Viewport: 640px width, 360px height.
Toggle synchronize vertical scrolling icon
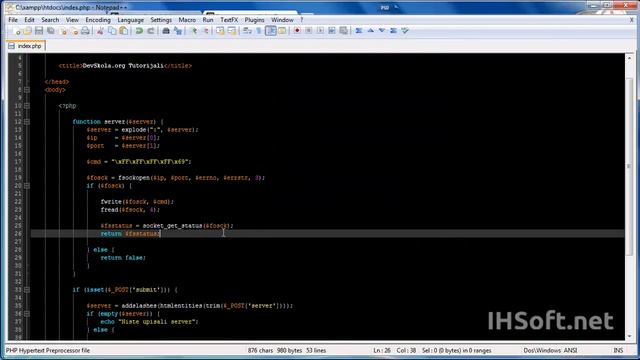pyautogui.click(x=220, y=31)
